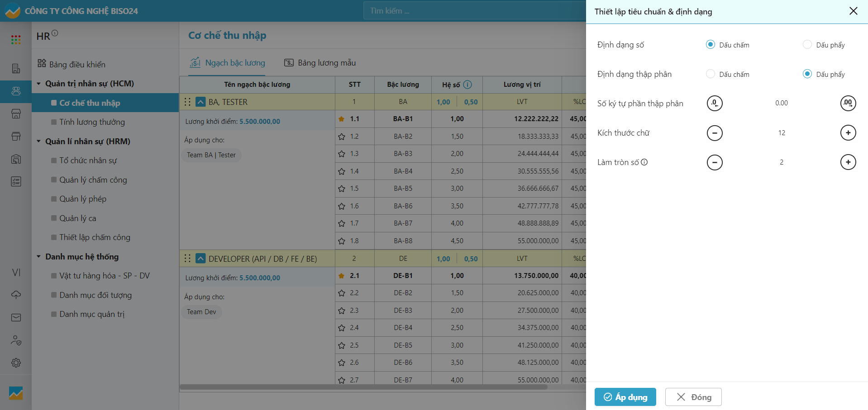
Task: Click the Áp dụng button
Action: (625, 397)
